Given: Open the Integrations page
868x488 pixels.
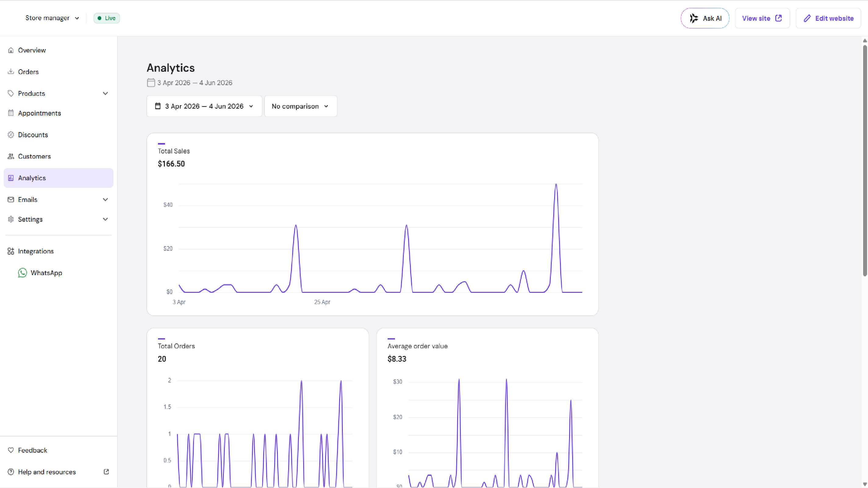Looking at the screenshot, I should coord(59,251).
